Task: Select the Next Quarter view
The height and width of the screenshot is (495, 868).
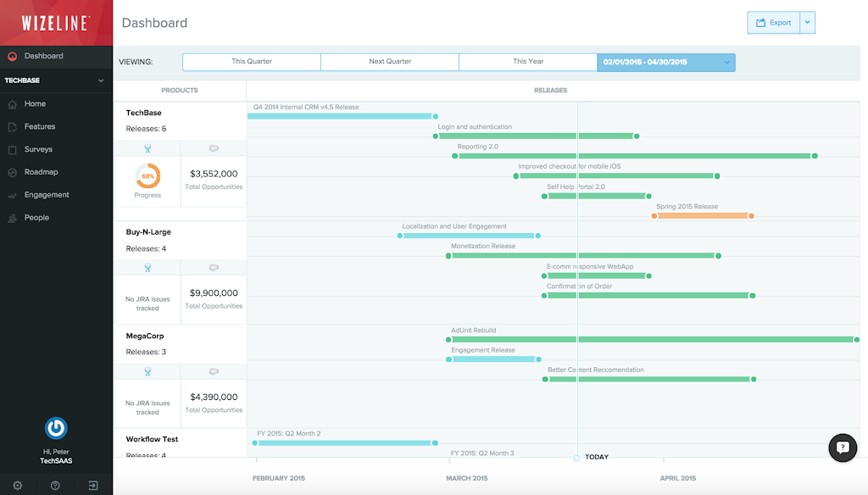Action: click(x=390, y=62)
